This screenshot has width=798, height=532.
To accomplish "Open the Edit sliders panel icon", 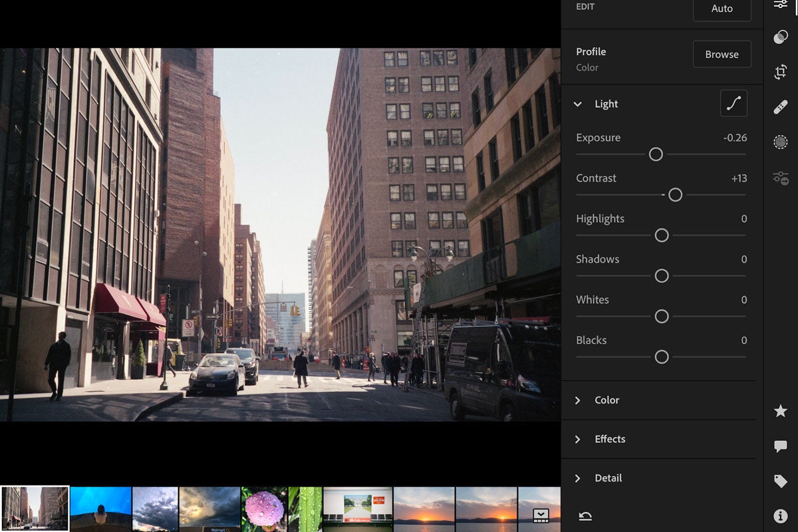I will (x=781, y=4).
